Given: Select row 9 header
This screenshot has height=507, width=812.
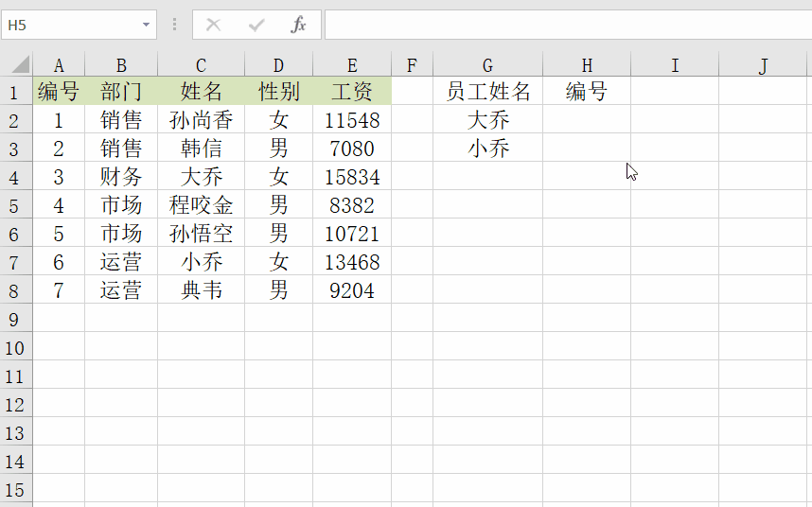Looking at the screenshot, I should (14, 319).
